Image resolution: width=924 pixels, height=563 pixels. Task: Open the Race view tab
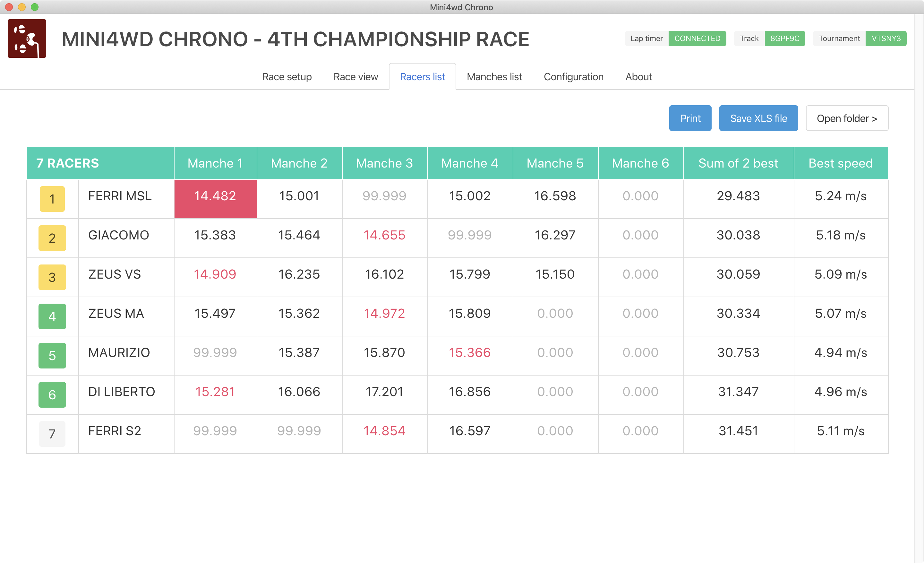(x=355, y=76)
